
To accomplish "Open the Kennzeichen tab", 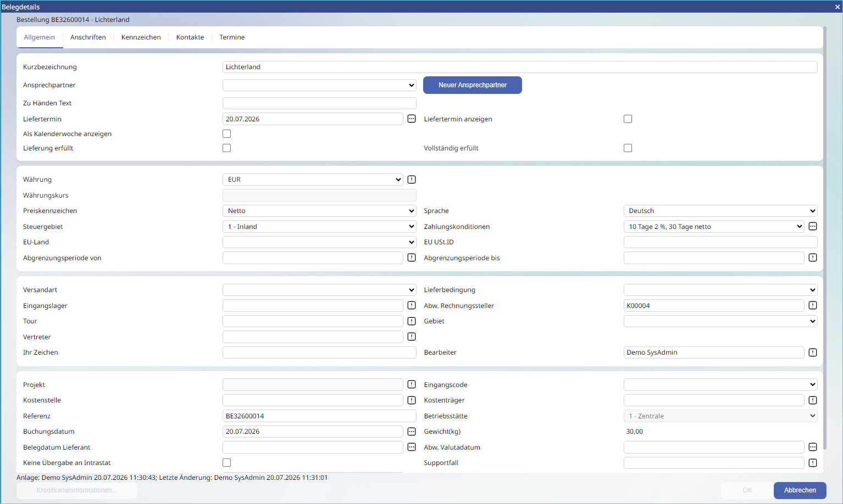I will pos(141,37).
